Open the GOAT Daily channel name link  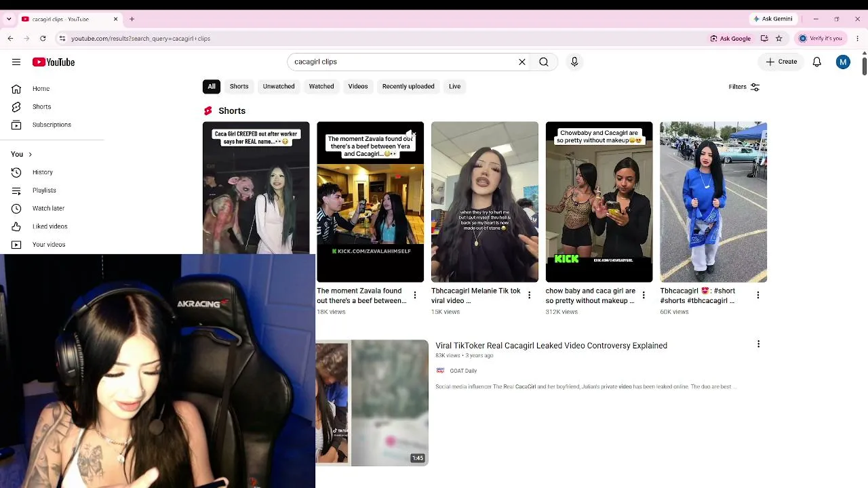click(463, 371)
